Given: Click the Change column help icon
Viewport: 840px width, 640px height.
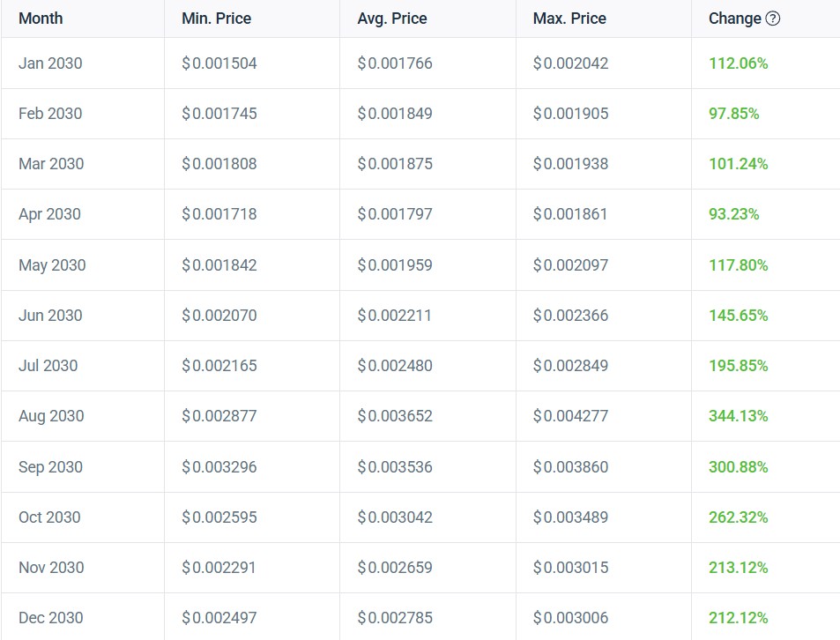Looking at the screenshot, I should pyautogui.click(x=773, y=19).
